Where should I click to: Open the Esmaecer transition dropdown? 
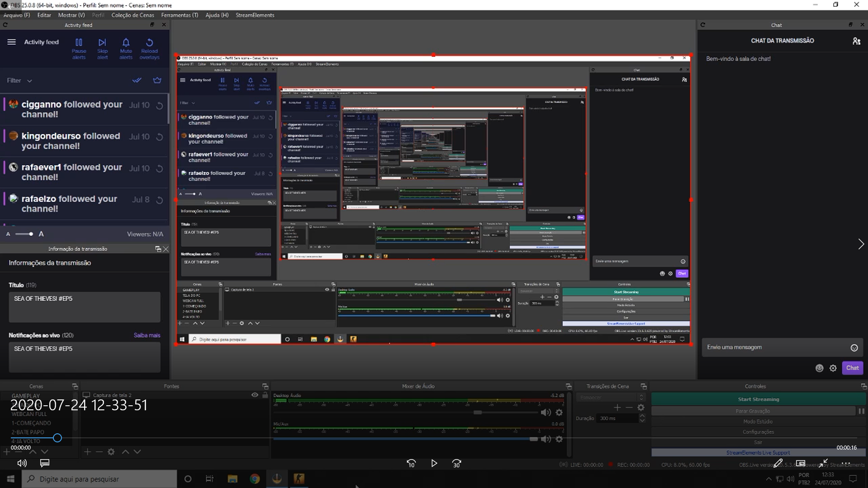(x=610, y=398)
